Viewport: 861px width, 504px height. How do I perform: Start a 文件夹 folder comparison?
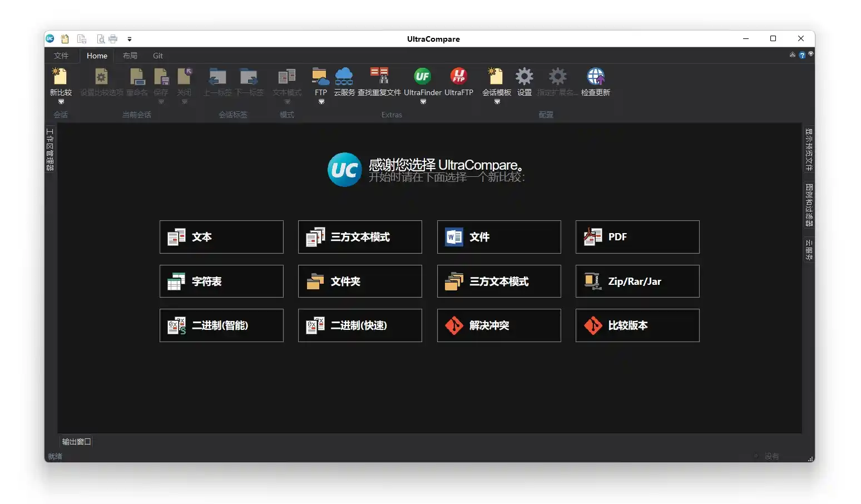360,281
